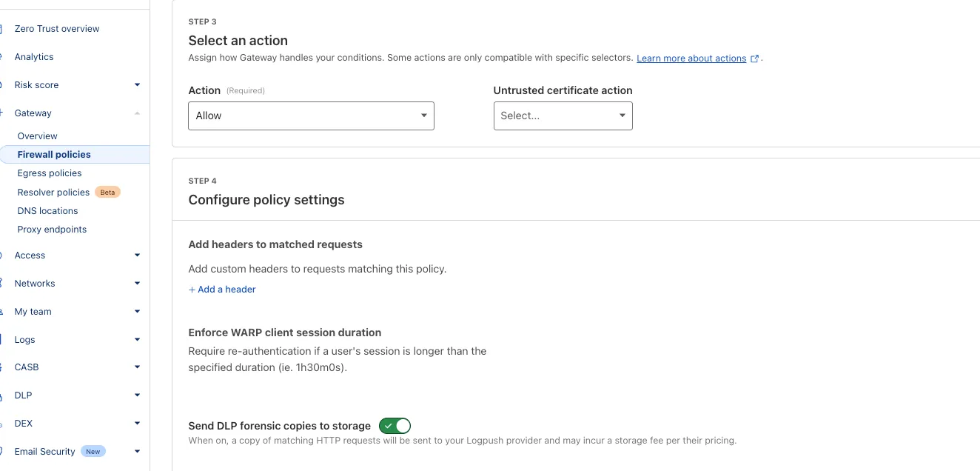Collapse the Gateway sidebar section
980x471 pixels.
click(137, 113)
